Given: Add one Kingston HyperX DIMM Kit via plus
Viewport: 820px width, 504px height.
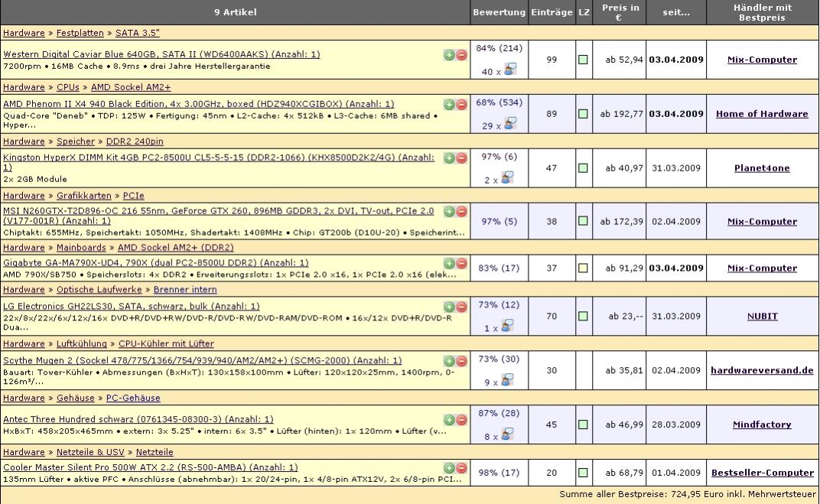Looking at the screenshot, I should click(449, 158).
